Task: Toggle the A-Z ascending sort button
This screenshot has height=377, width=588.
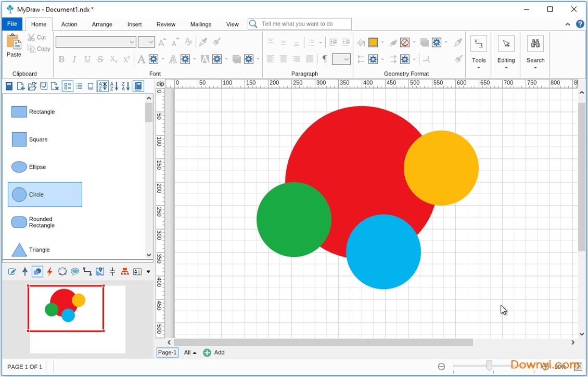Action: point(114,86)
